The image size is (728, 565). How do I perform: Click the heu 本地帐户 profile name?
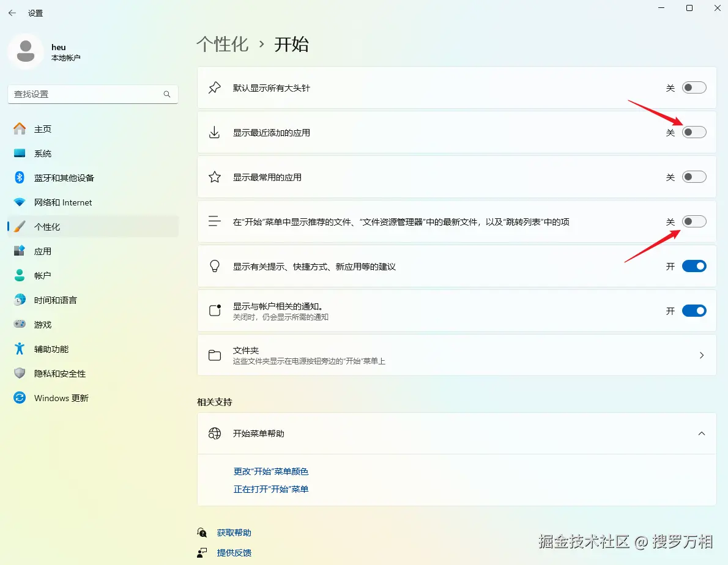65,52
